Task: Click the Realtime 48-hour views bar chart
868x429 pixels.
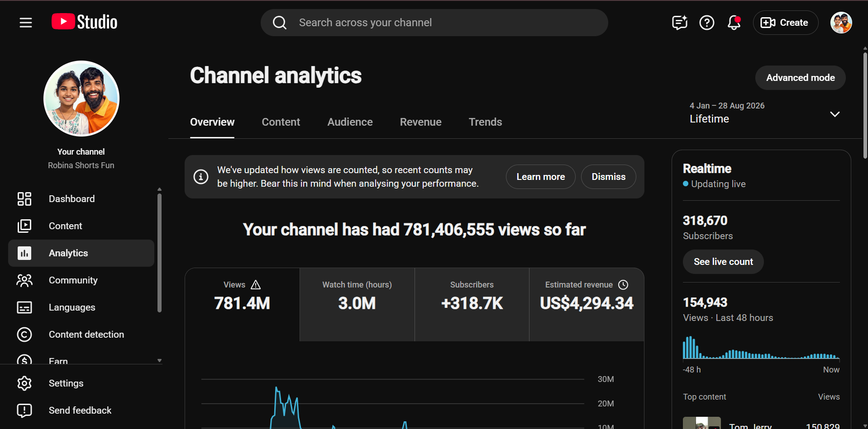Action: click(x=761, y=347)
